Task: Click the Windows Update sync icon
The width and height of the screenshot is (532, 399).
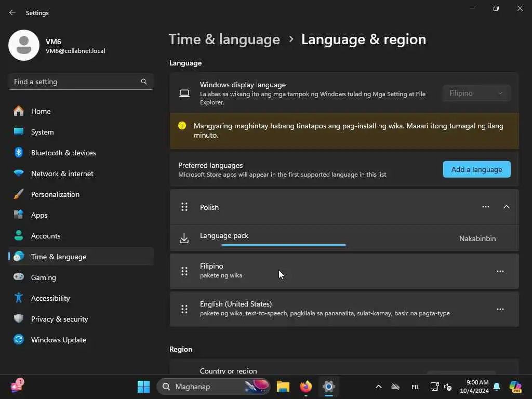Action: [x=19, y=339]
